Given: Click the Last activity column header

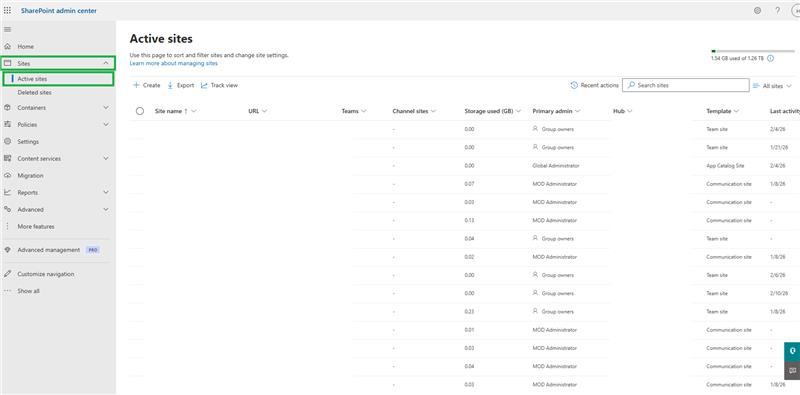Looking at the screenshot, I should click(x=785, y=111).
